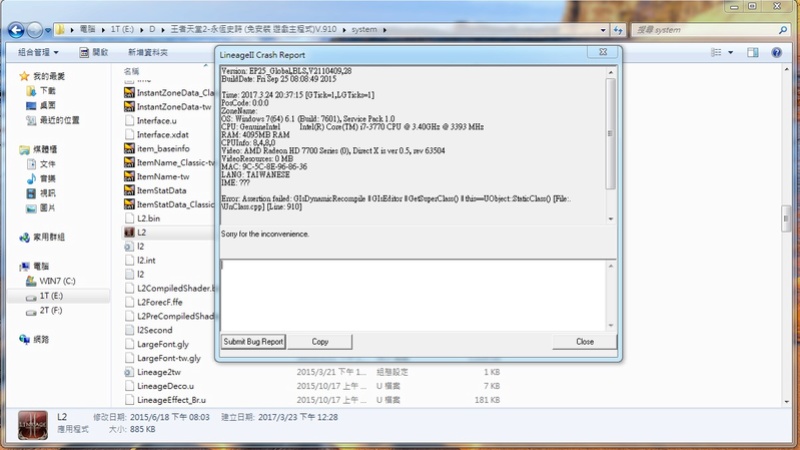Click the InstantZoneData-tw file icon
The image size is (800, 450).
coord(129,107)
